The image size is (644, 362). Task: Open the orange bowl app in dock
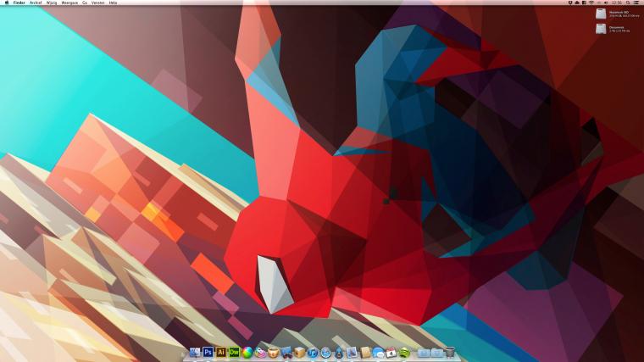click(x=273, y=353)
